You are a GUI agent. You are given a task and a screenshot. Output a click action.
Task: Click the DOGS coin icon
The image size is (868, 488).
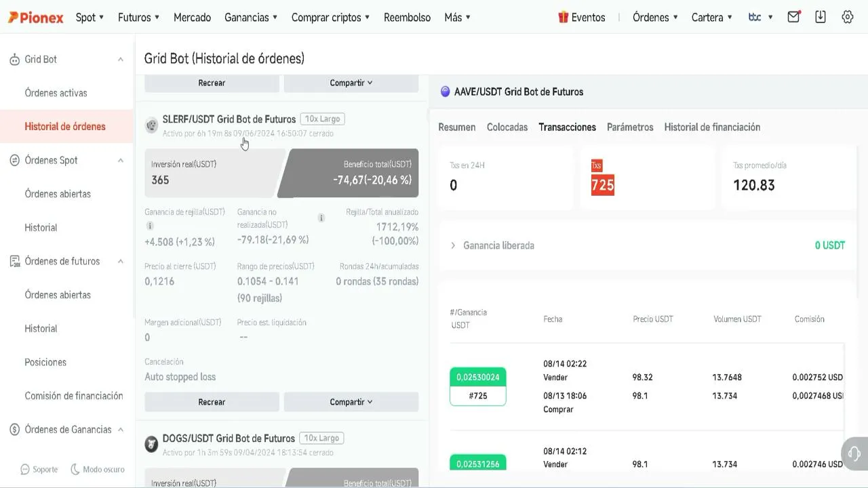151,444
